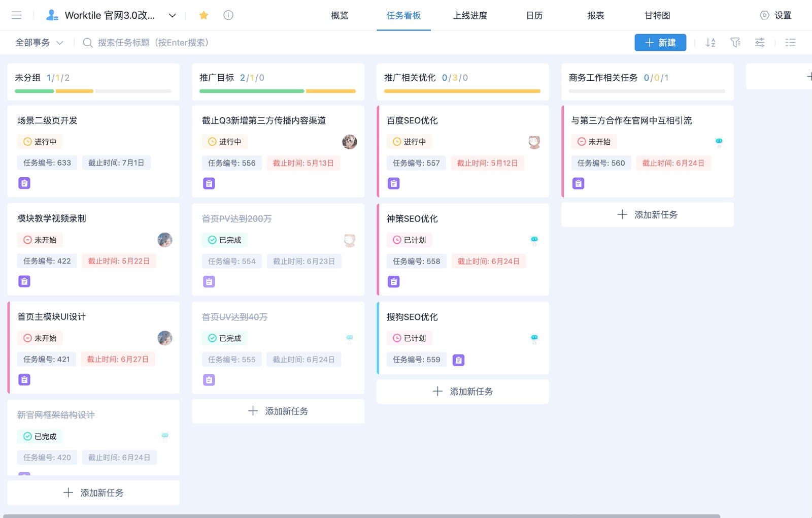Click the hamburger menu icon
Screen dimensions: 812x518
coord(16,15)
